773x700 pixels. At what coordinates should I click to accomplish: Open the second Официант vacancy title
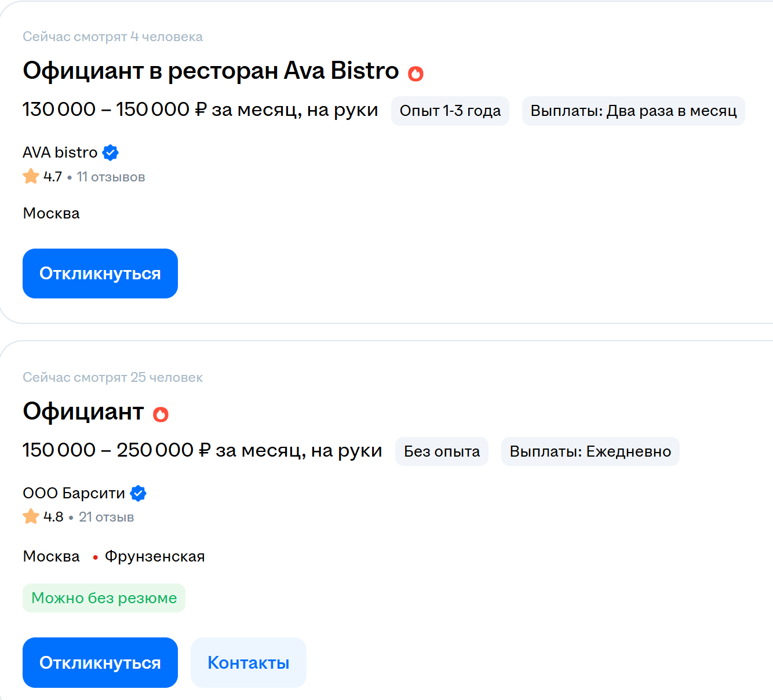point(83,411)
